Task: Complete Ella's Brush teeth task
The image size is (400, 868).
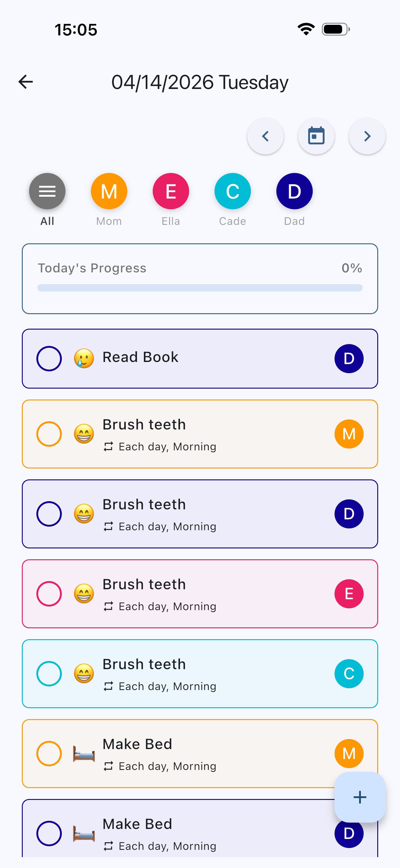Action: click(x=49, y=594)
